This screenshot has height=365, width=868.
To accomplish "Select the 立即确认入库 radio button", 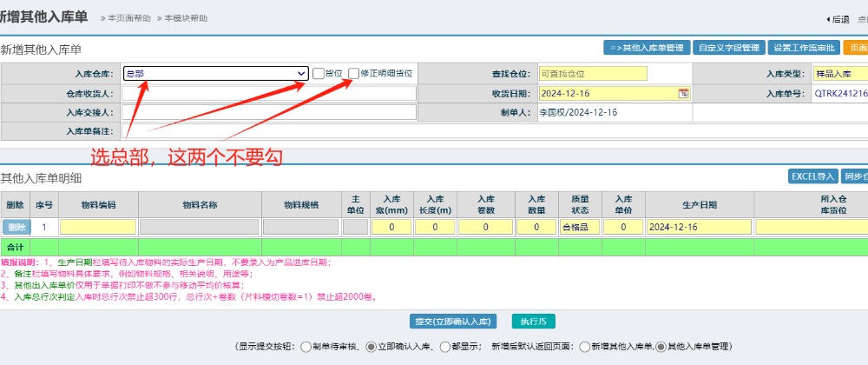I will pos(372,347).
